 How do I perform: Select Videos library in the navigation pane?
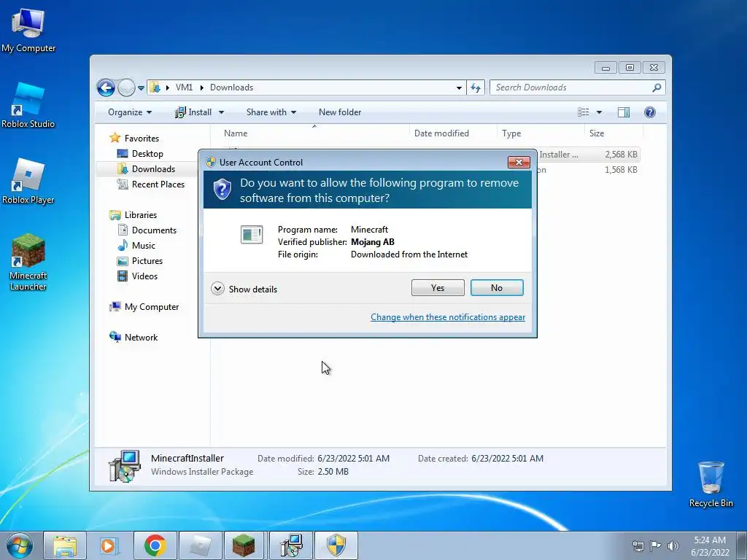[x=138, y=276]
